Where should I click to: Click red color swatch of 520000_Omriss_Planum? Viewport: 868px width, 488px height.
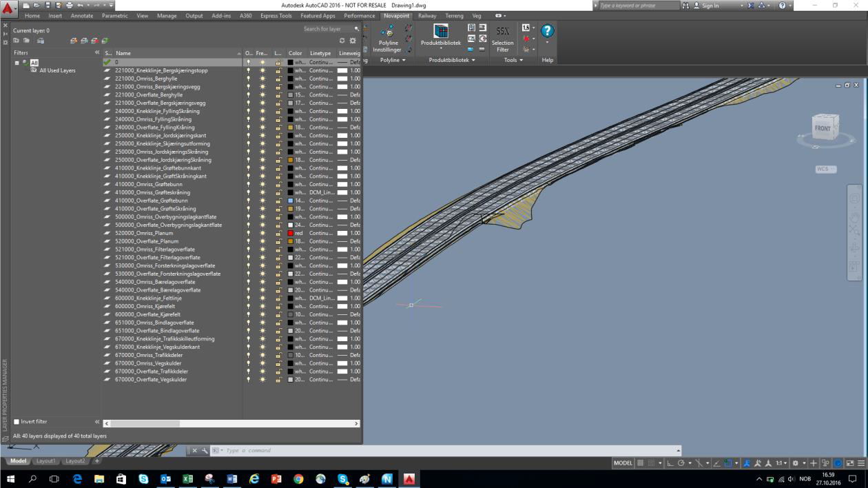pos(291,233)
